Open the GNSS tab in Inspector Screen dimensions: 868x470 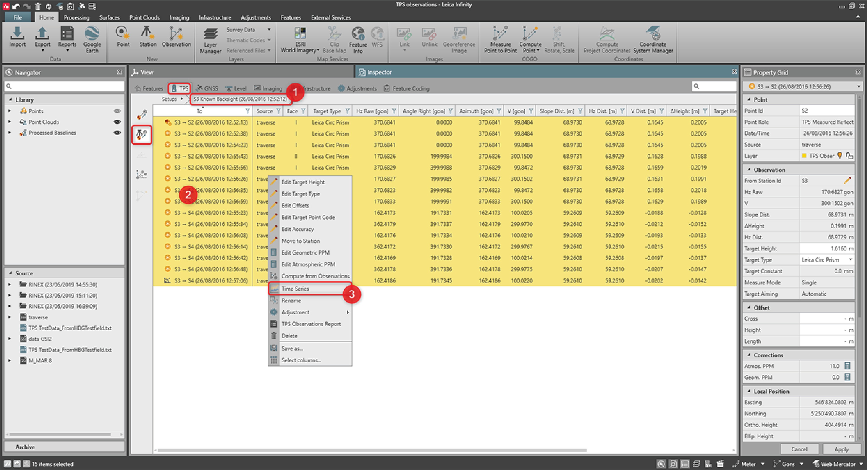coord(207,88)
